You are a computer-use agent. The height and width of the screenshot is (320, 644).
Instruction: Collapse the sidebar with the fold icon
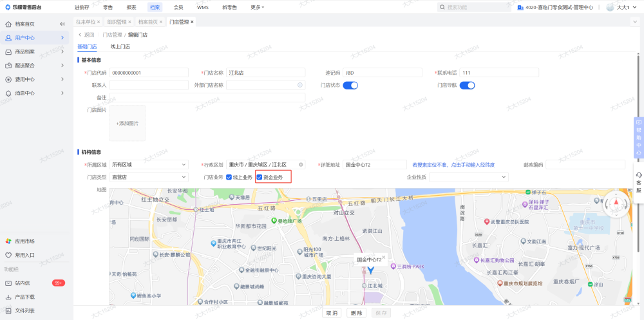click(x=62, y=24)
